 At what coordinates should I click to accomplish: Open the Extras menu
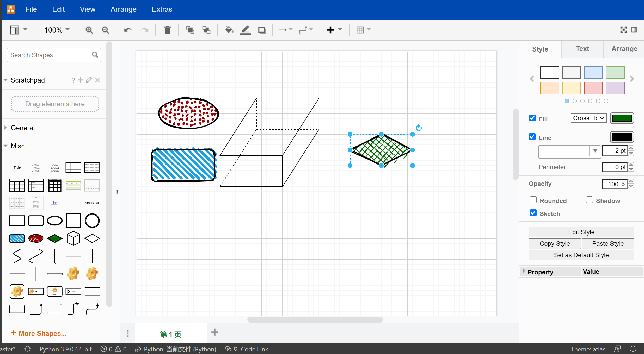162,9
